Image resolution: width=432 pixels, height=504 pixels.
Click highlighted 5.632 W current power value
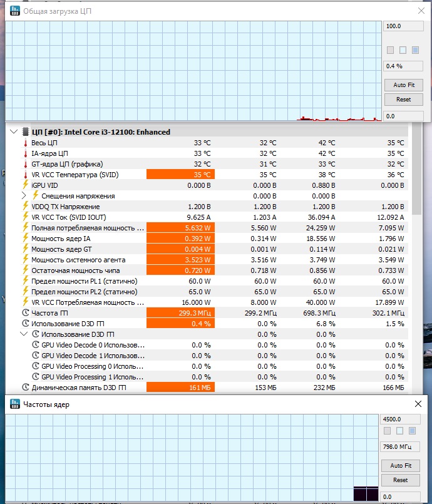(x=181, y=227)
